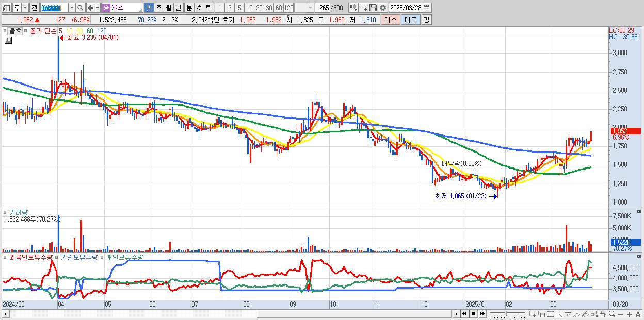The image size is (644, 320).
Task: Click the 호가 quote label
Action: coord(229,20)
